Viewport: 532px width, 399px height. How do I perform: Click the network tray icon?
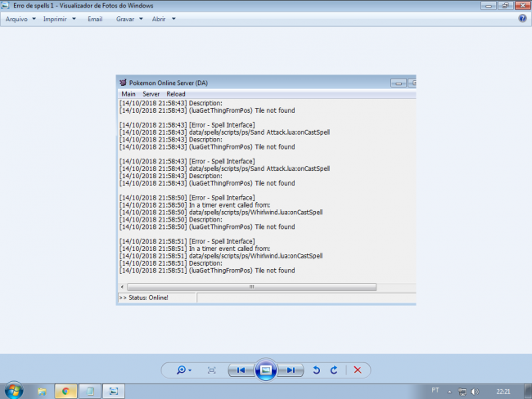pos(462,392)
